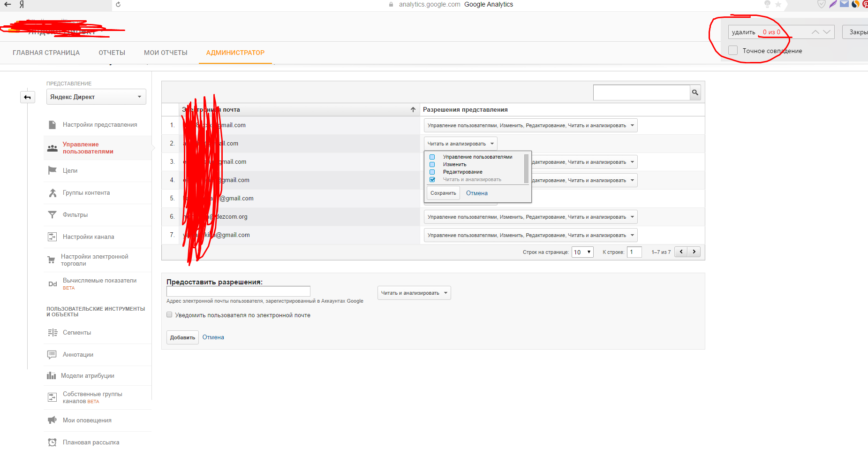Bookmark the page with the star icon
The image size is (868, 451).
point(778,5)
